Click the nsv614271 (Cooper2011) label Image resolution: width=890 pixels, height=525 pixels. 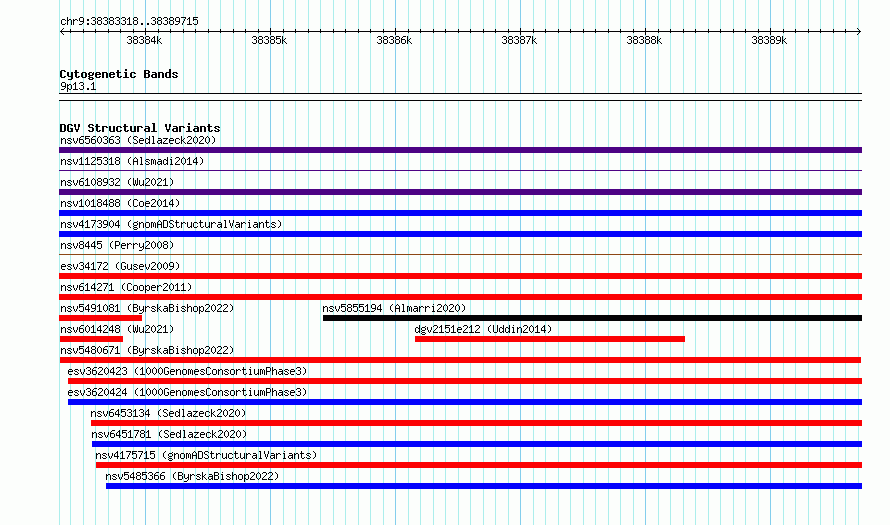coord(126,287)
